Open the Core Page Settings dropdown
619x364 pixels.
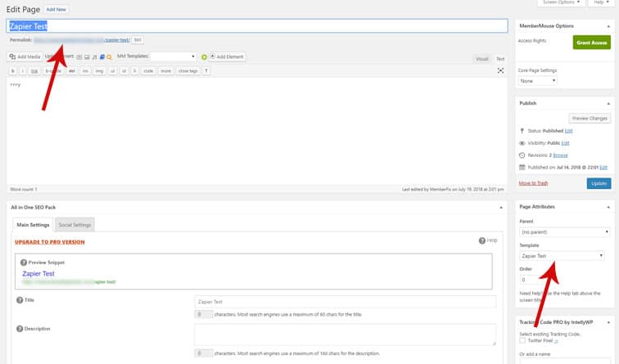[538, 81]
